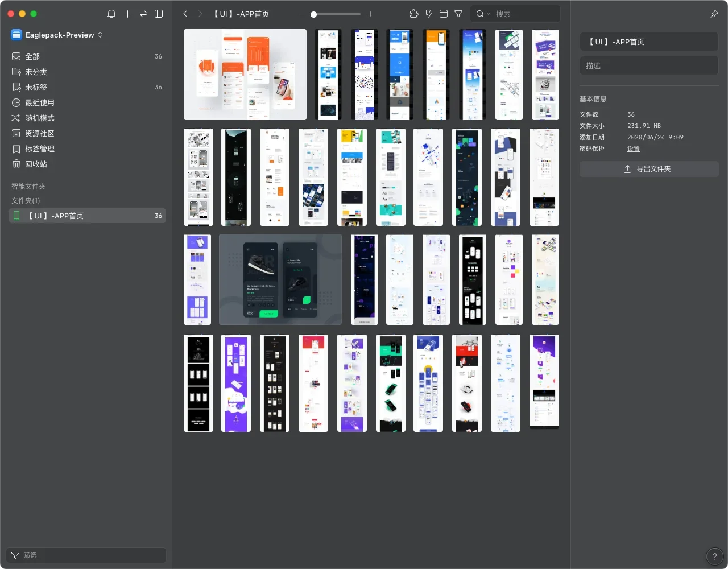Open the layout view options icon
Image resolution: width=728 pixels, height=569 pixels.
point(444,14)
